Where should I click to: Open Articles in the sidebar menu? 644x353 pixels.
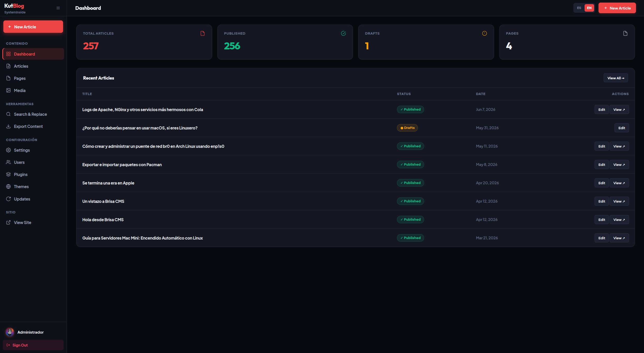(33, 66)
